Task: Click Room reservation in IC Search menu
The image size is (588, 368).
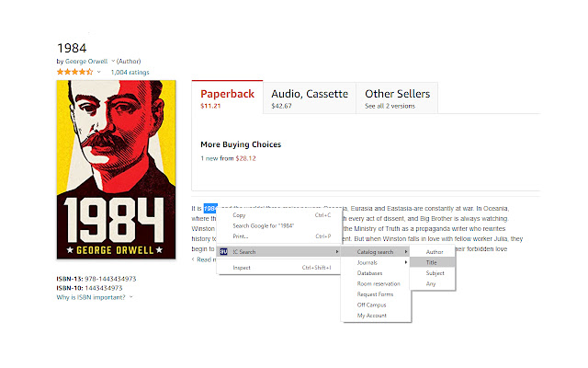Action: point(379,283)
